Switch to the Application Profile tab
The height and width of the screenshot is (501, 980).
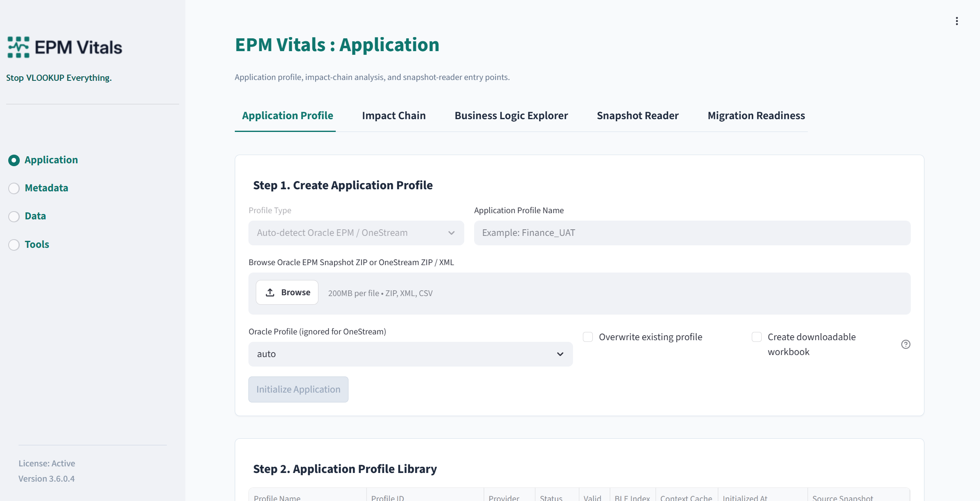[288, 116]
